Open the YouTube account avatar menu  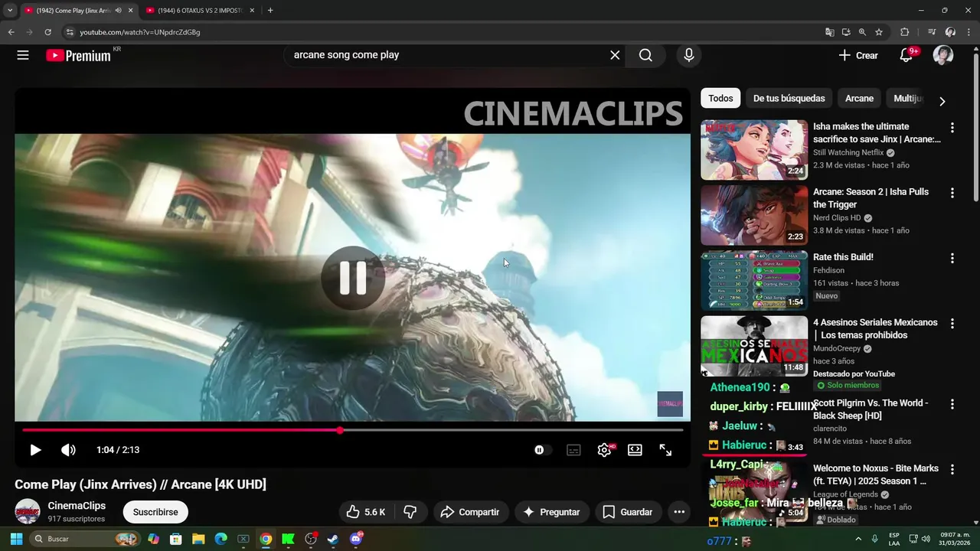pyautogui.click(x=942, y=55)
